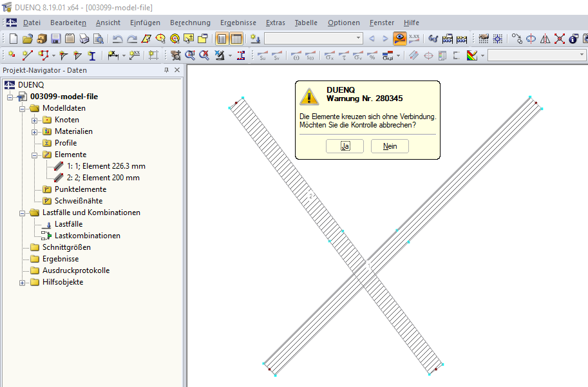Expand the Hilfsobjekte folder
The height and width of the screenshot is (387, 588).
22,283
